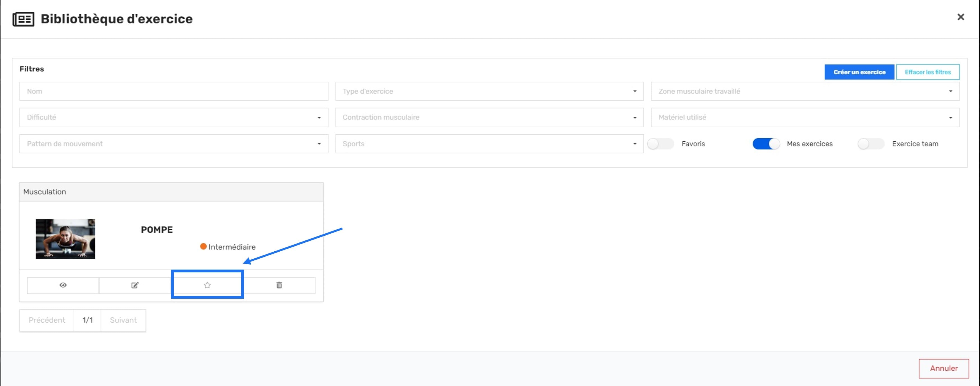Enable the Exercice team switch

click(x=871, y=144)
